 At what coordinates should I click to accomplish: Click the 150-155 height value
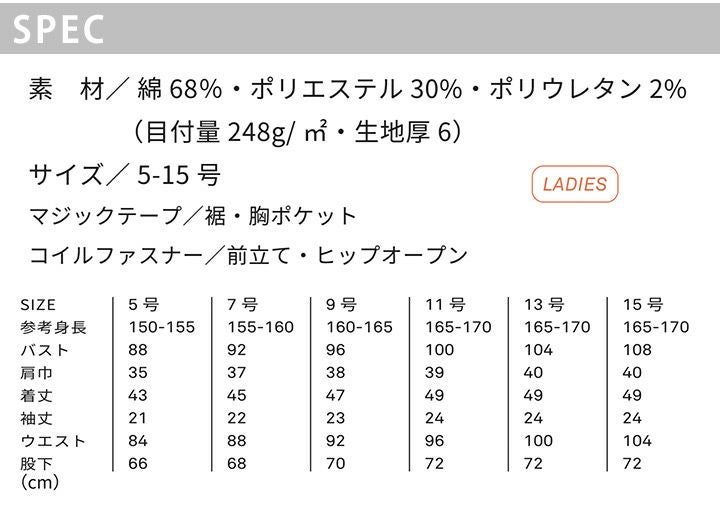click(x=162, y=327)
